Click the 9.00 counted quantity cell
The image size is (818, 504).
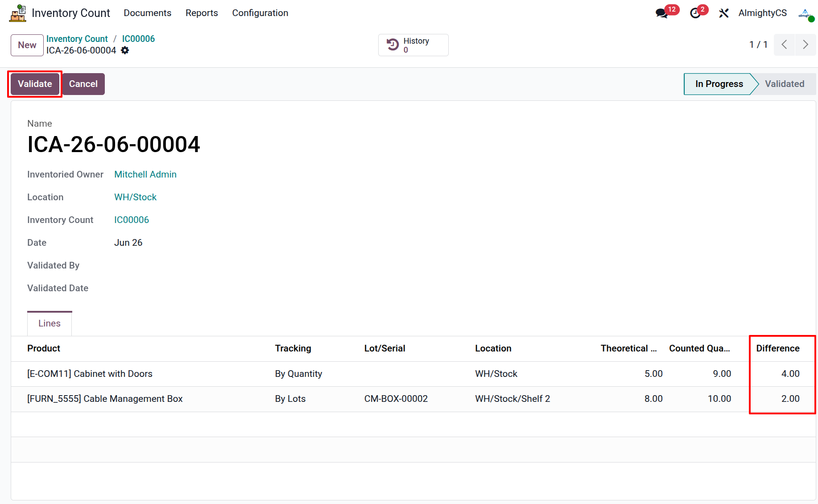(722, 374)
